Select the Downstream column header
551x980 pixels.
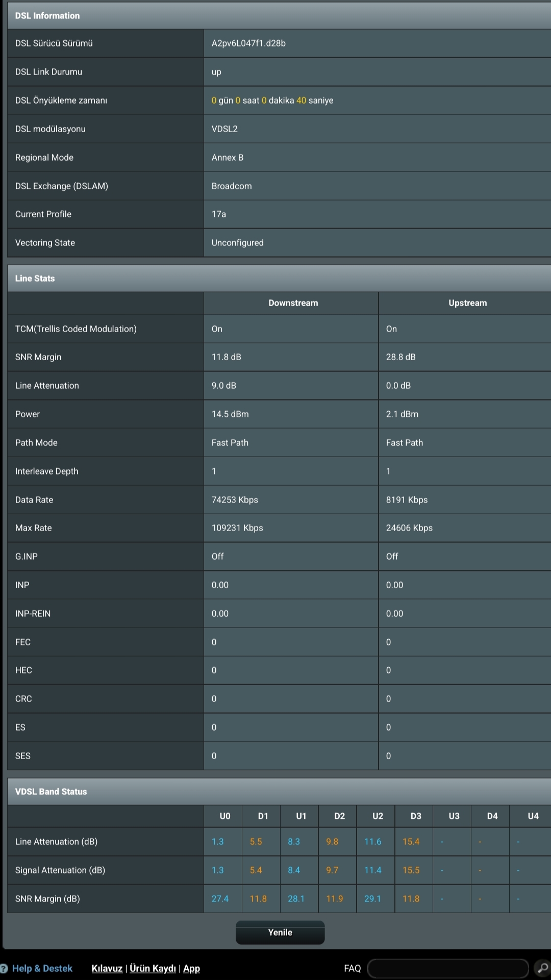tap(293, 303)
